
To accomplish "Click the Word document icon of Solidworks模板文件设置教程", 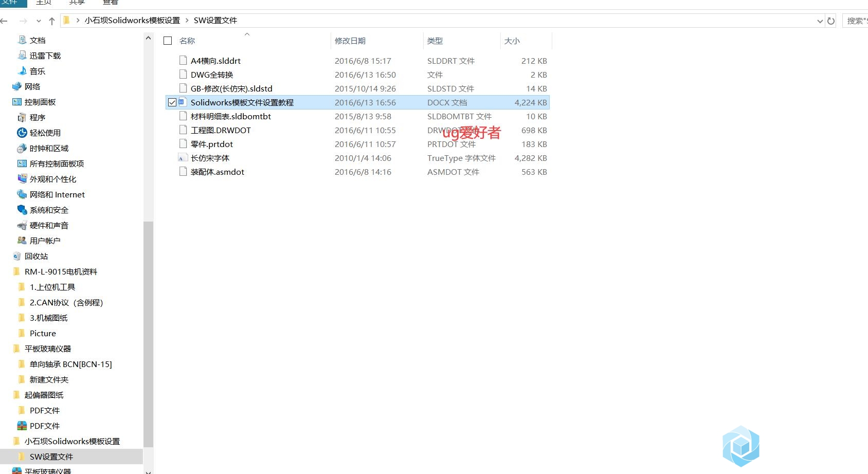I will click(183, 102).
